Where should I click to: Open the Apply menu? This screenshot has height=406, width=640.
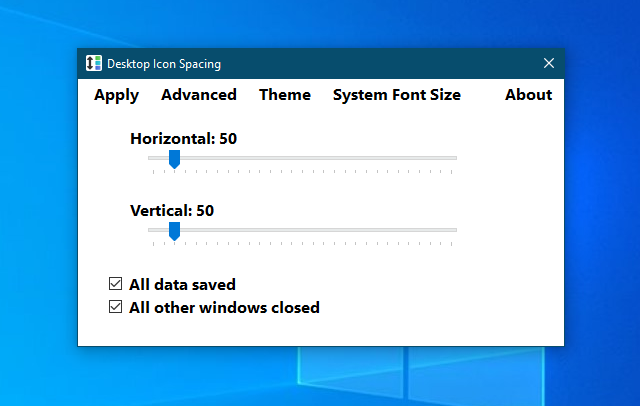click(x=116, y=95)
